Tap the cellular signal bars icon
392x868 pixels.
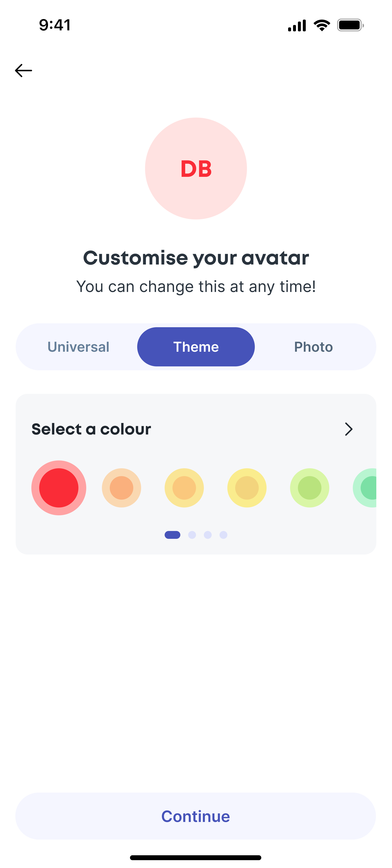[297, 26]
